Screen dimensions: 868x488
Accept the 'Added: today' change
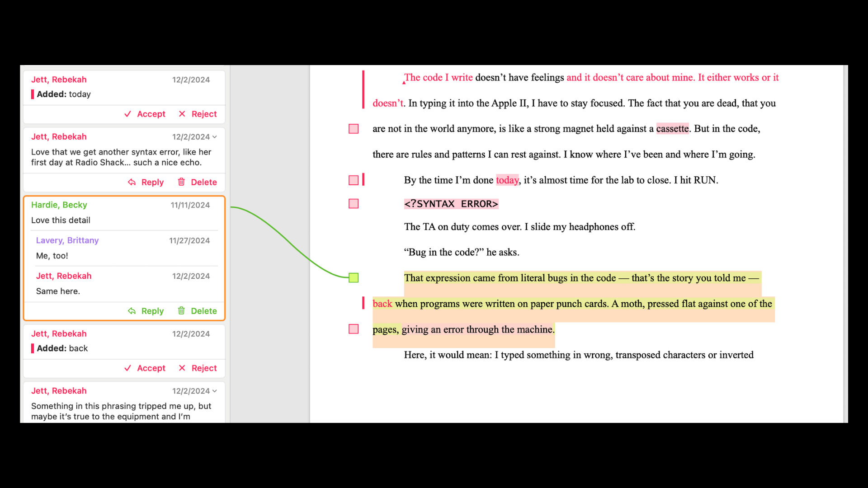pyautogui.click(x=145, y=114)
